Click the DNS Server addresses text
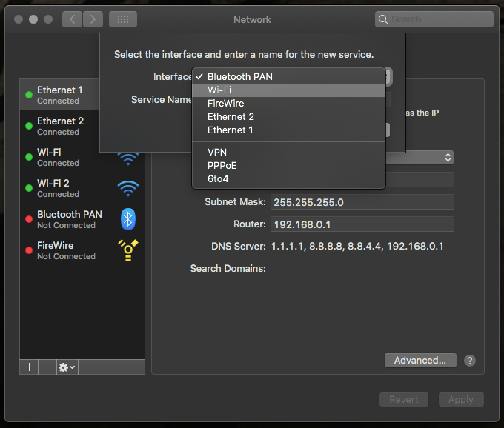The image size is (504, 428). pos(357,247)
